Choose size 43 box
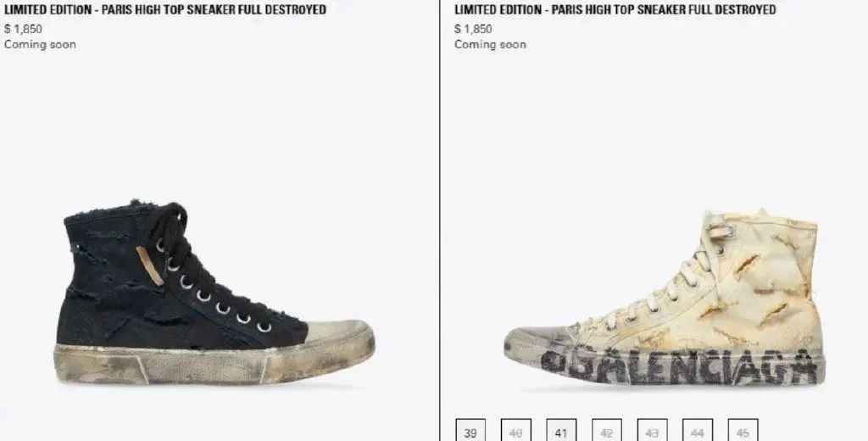868x441 pixels. point(652,431)
